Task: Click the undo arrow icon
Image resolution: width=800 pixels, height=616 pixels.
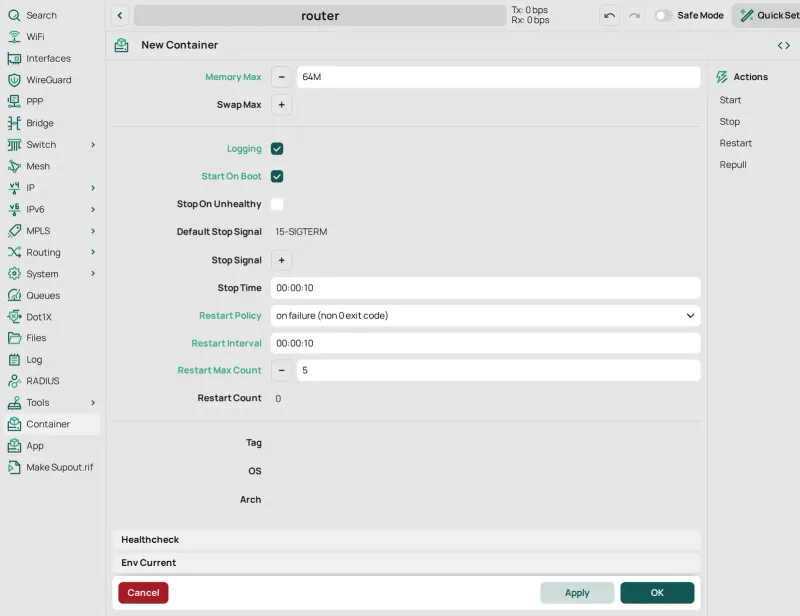Action: point(609,16)
